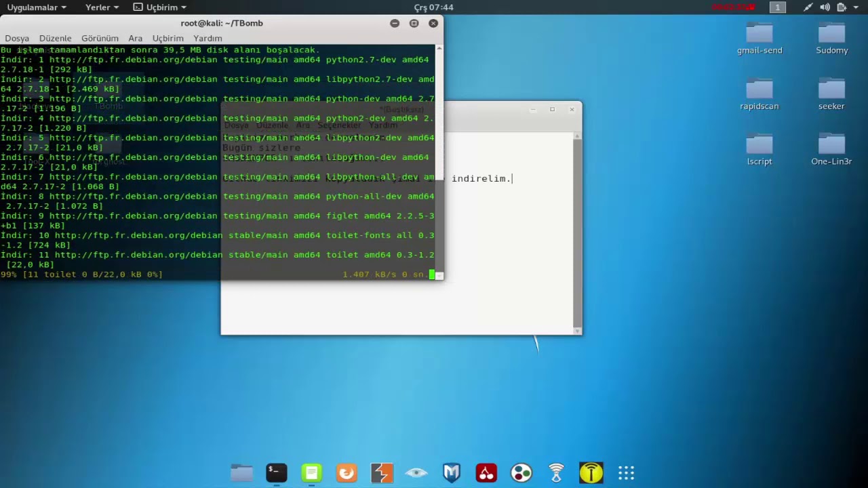Minimize the text editor window
The image size is (868, 488).
point(533,109)
